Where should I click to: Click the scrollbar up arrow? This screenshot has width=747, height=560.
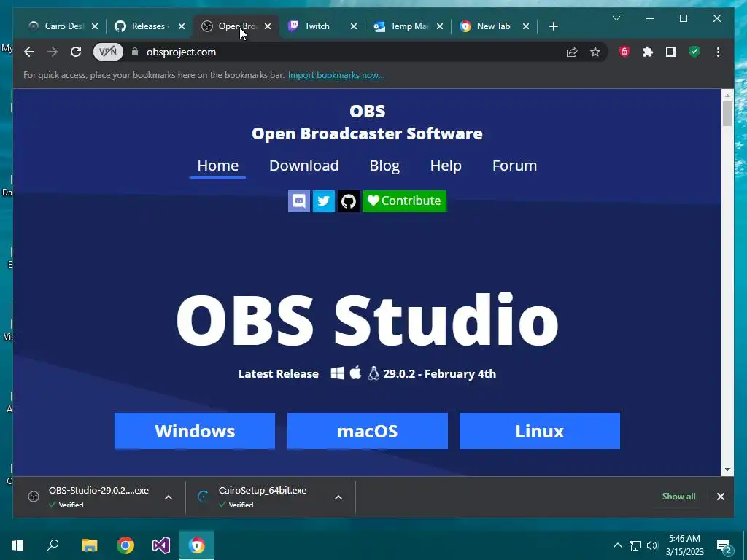coord(727,96)
